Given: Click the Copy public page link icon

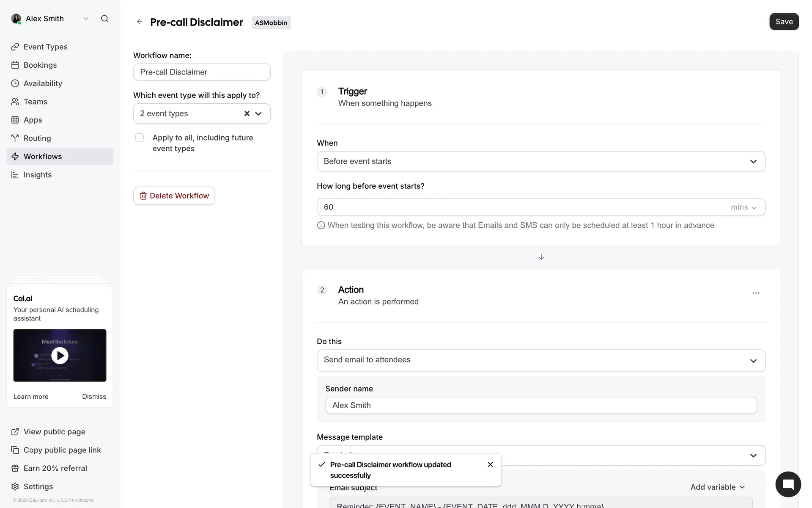Looking at the screenshot, I should click(15, 450).
